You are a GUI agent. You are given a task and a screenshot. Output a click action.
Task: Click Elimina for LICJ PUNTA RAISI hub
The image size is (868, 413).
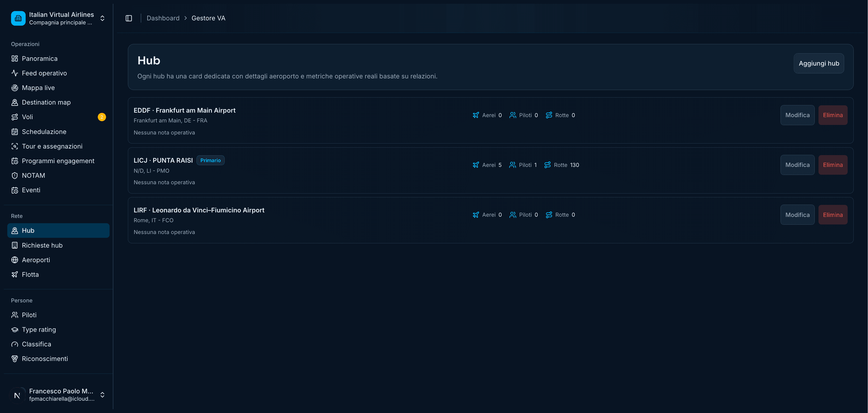click(833, 165)
